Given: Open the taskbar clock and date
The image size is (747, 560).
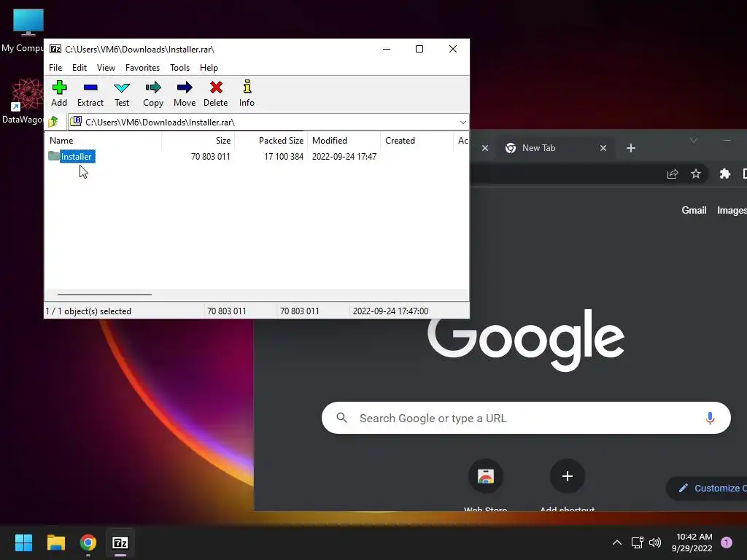Looking at the screenshot, I should tap(692, 542).
